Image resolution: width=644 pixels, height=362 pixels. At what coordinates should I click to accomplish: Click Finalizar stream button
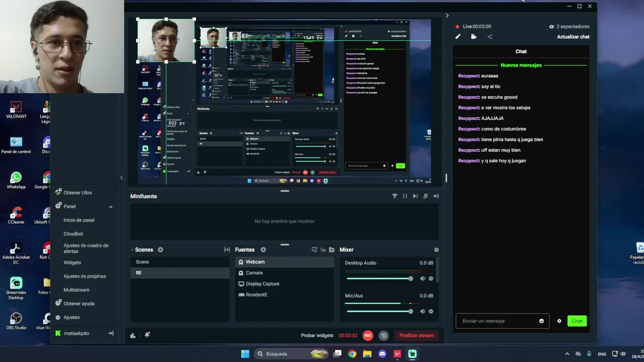click(417, 335)
